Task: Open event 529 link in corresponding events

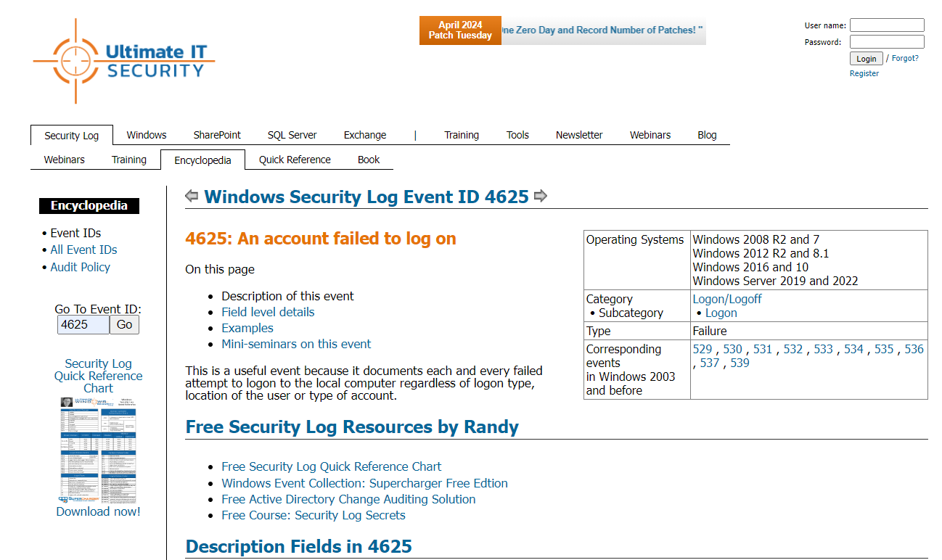Action: click(703, 349)
